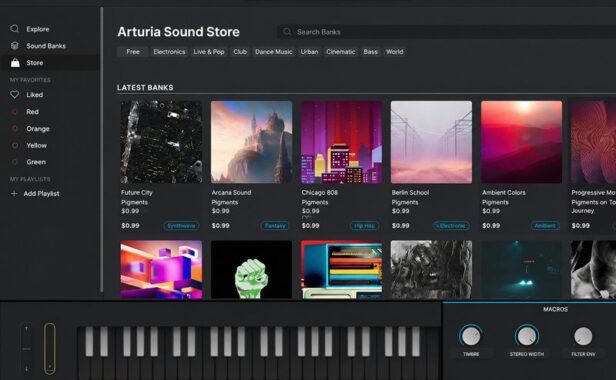
Task: Filter store by the Free tag
Action: 133,52
